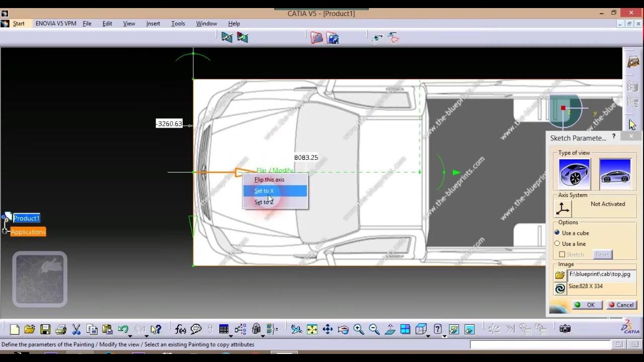
Task: Select the side car view type
Action: tap(615, 173)
